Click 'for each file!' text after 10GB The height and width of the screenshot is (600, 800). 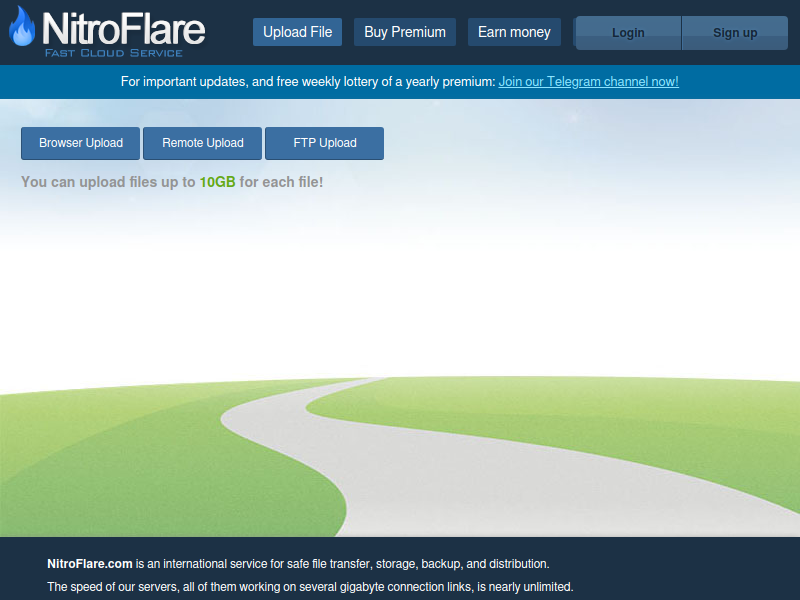281,182
